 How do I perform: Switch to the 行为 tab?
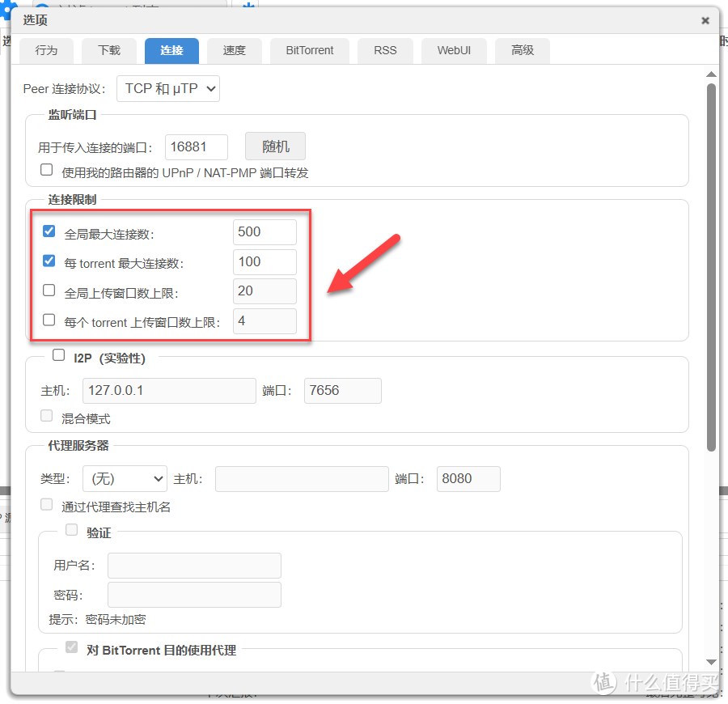tap(46, 51)
